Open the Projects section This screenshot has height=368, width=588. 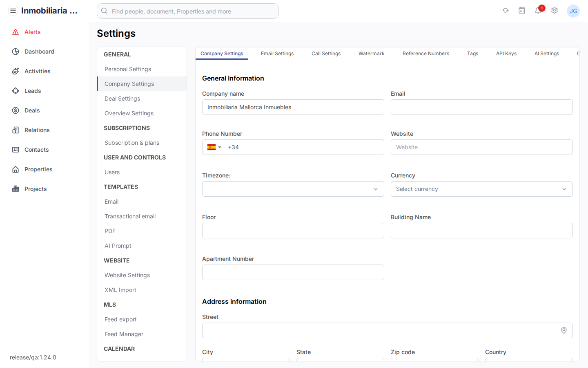coord(35,188)
